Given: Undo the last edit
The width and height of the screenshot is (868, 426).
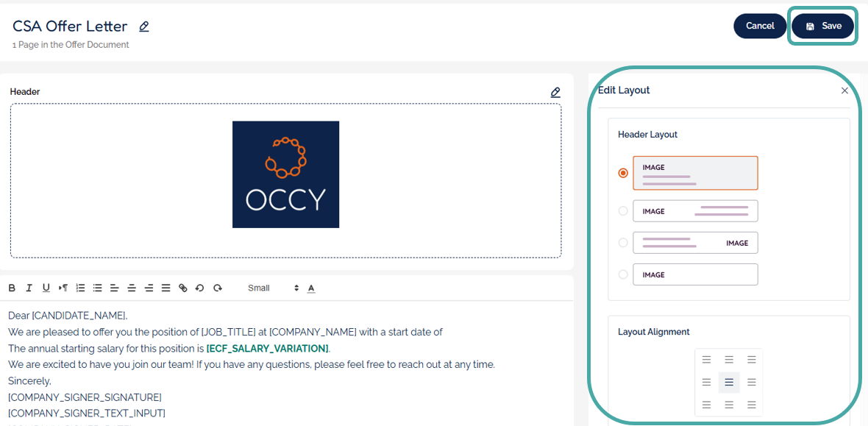Looking at the screenshot, I should point(200,288).
